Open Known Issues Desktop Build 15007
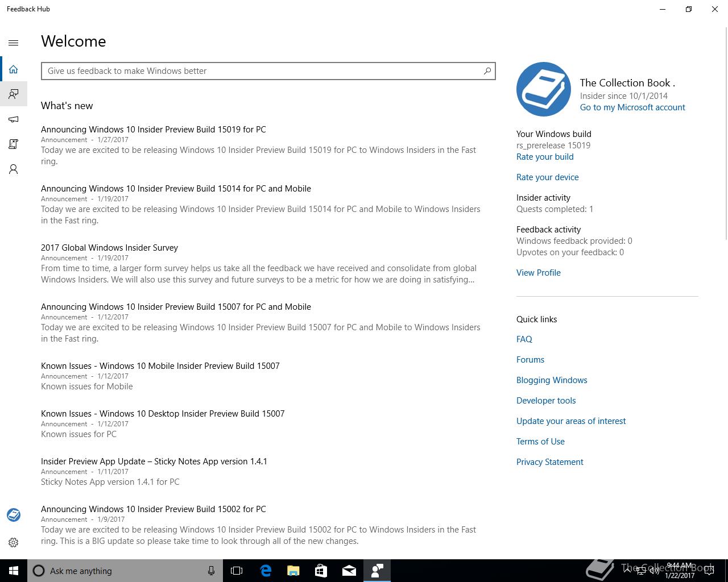Viewport: 728px width, 582px height. coord(163,414)
